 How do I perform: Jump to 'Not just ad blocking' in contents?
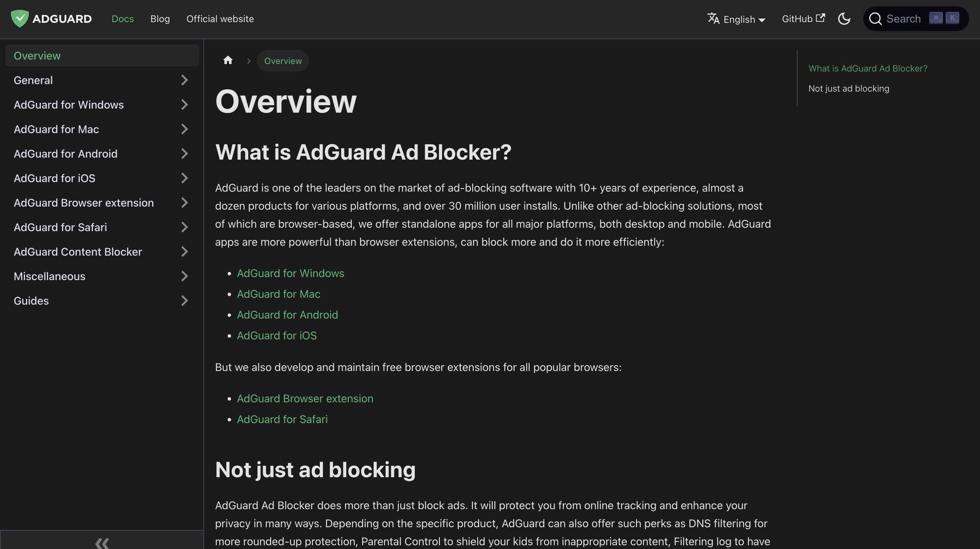[849, 88]
